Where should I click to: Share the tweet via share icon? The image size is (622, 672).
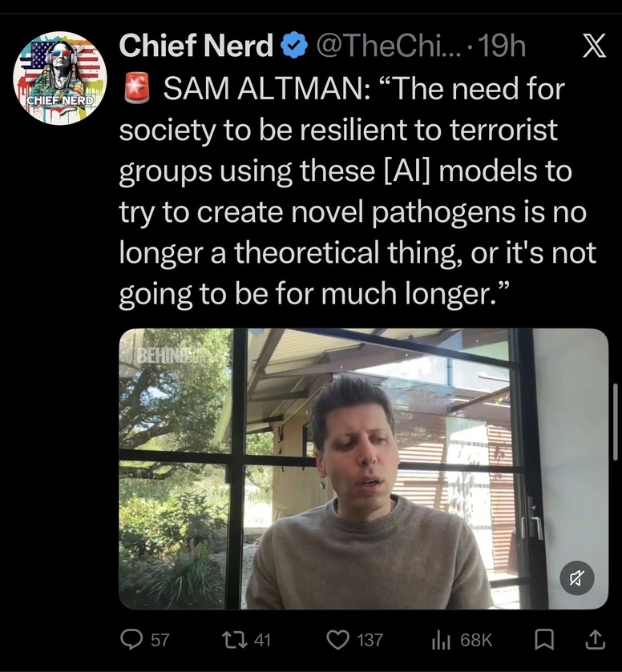click(x=594, y=638)
